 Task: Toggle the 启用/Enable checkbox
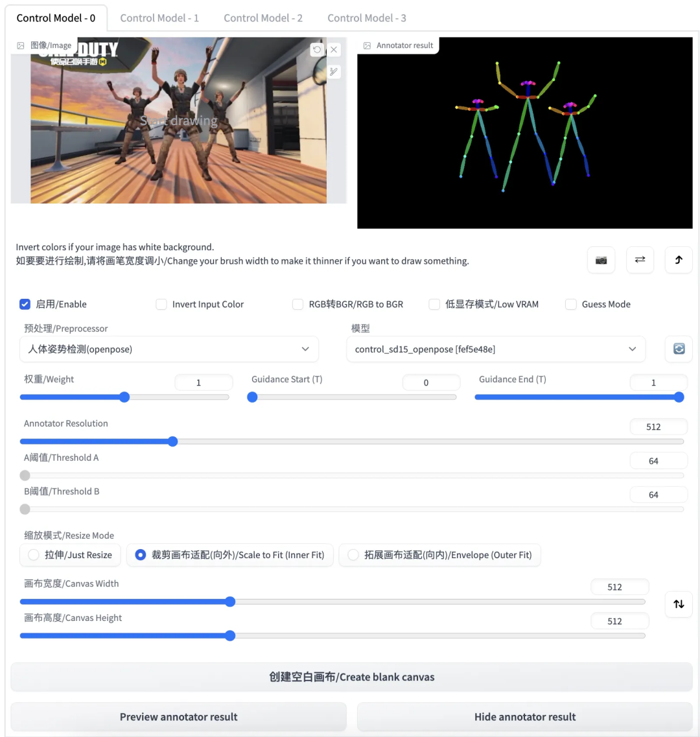[25, 304]
